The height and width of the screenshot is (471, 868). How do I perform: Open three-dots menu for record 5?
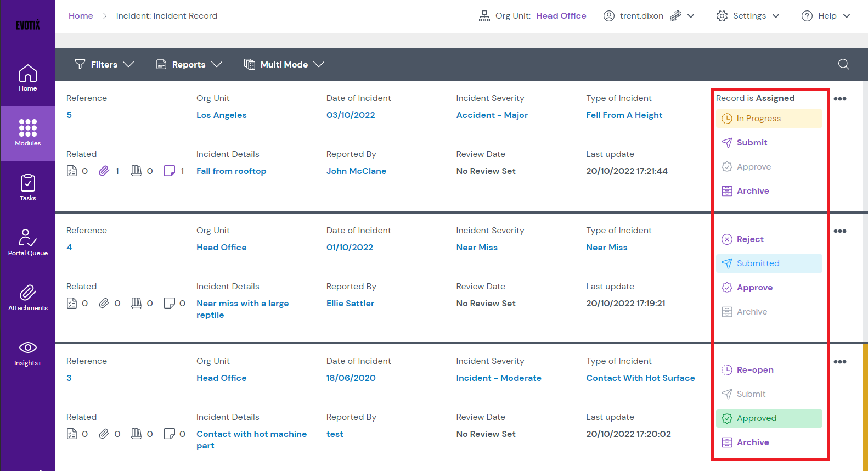pos(839,99)
